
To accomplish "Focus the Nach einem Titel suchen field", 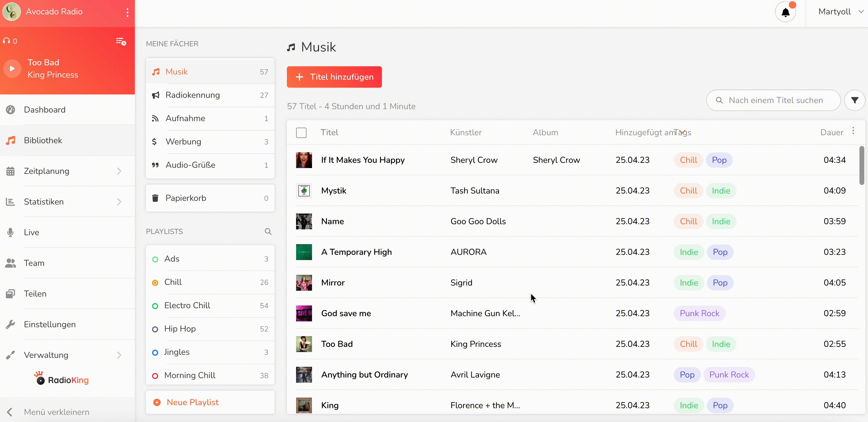I will pyautogui.click(x=773, y=100).
